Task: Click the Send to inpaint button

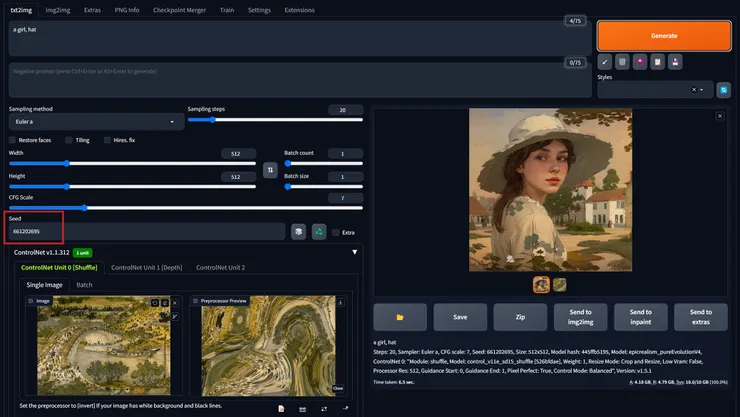Action: [640, 317]
